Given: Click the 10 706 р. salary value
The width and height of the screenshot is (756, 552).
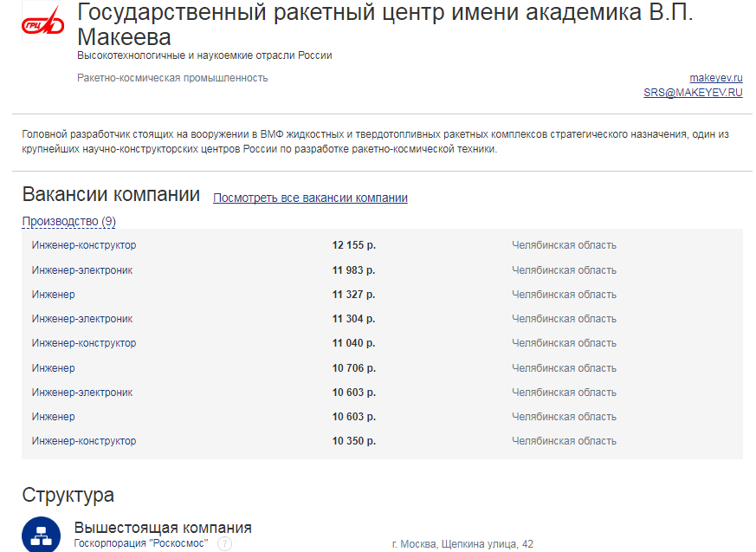Looking at the screenshot, I should pos(354,368).
